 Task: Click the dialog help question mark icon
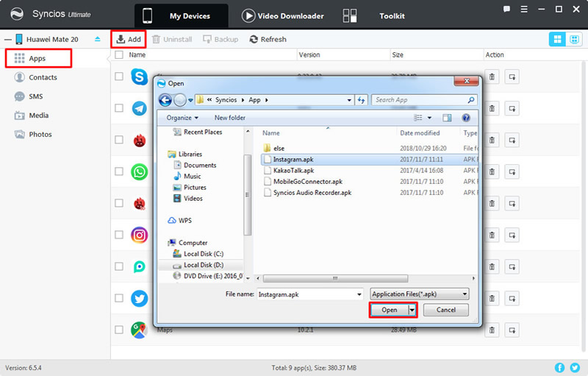[x=466, y=118]
